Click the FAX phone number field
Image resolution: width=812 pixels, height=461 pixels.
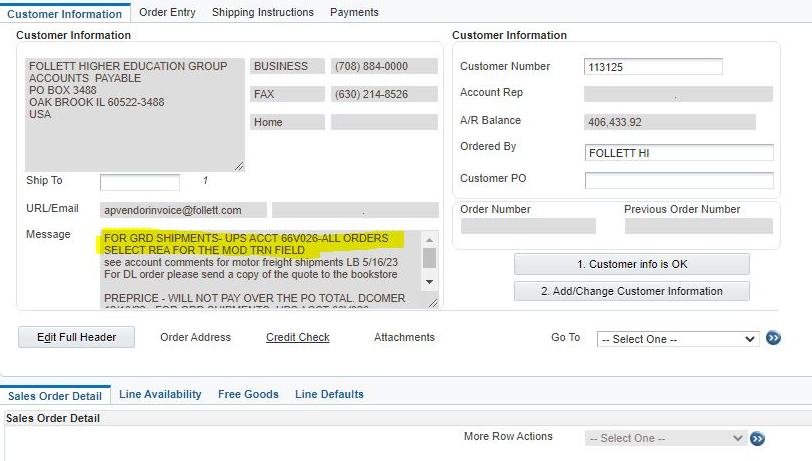tap(384, 94)
